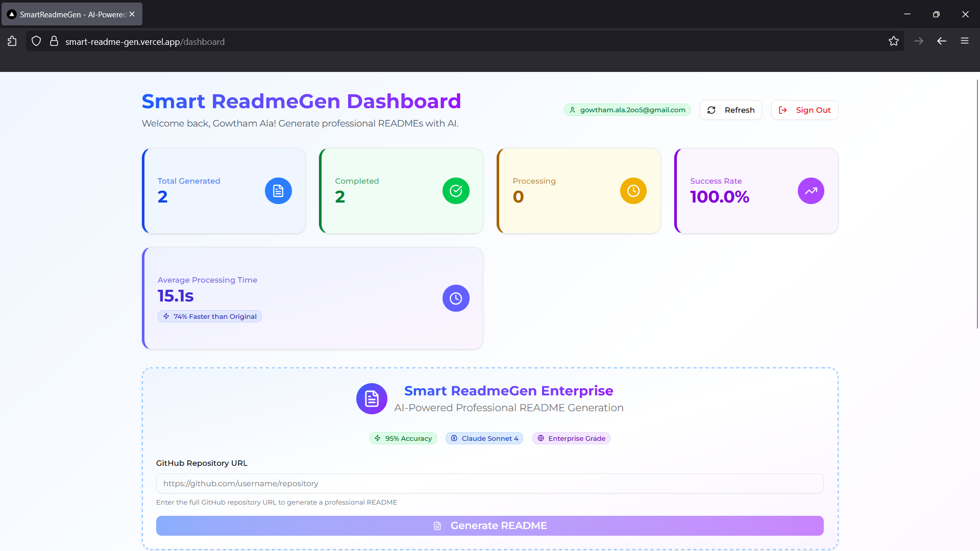Click the padlock site security icon

pyautogui.click(x=54, y=41)
